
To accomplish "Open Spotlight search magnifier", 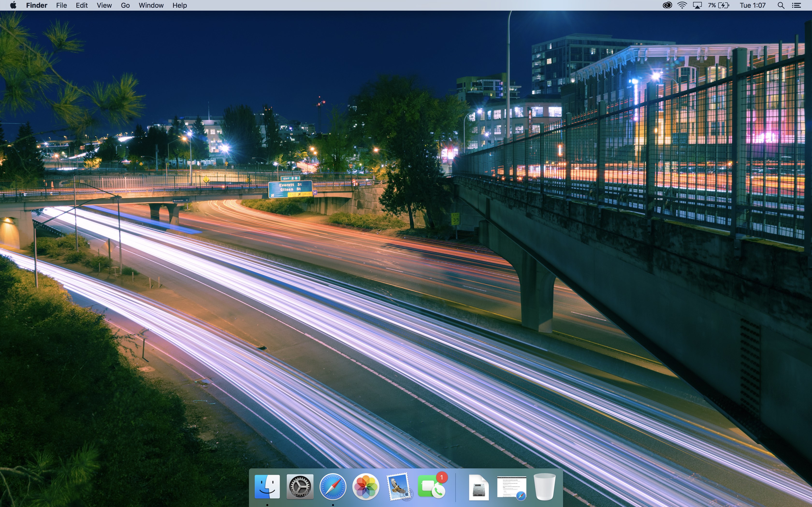I will (781, 5).
